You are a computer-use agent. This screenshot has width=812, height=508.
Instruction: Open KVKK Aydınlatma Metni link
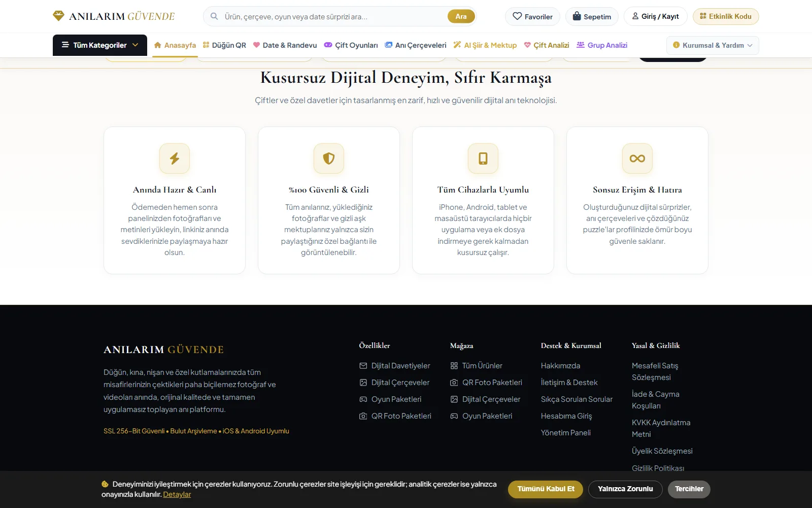(661, 428)
